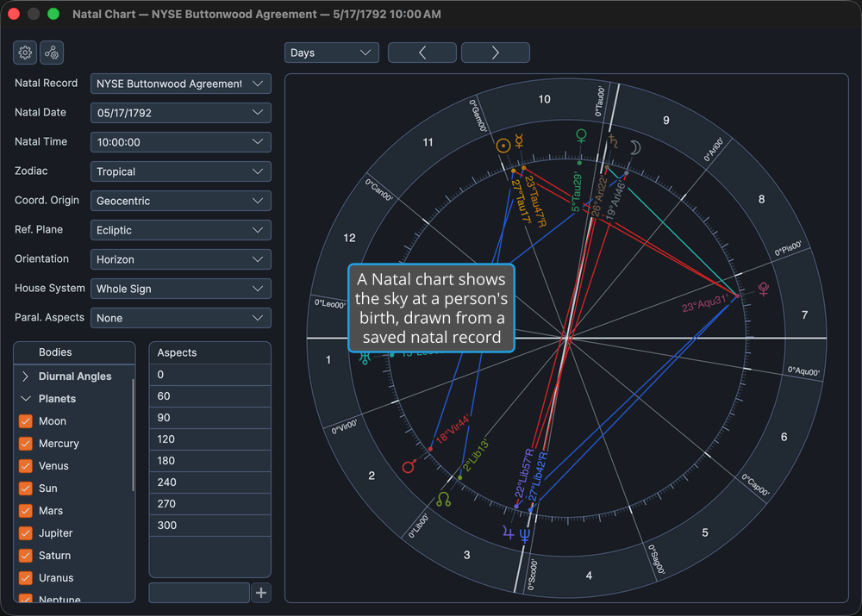Open the House System Whole Sign dropdown
862x616 pixels.
pyautogui.click(x=181, y=289)
